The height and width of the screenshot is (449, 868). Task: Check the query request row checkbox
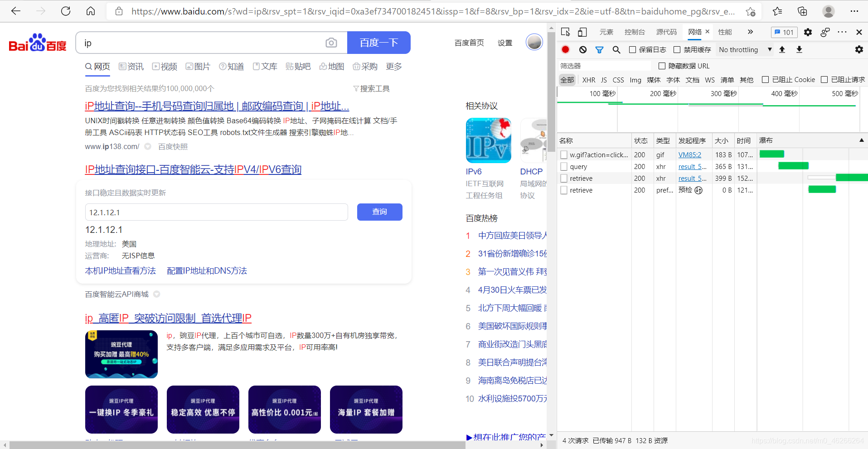[564, 167]
